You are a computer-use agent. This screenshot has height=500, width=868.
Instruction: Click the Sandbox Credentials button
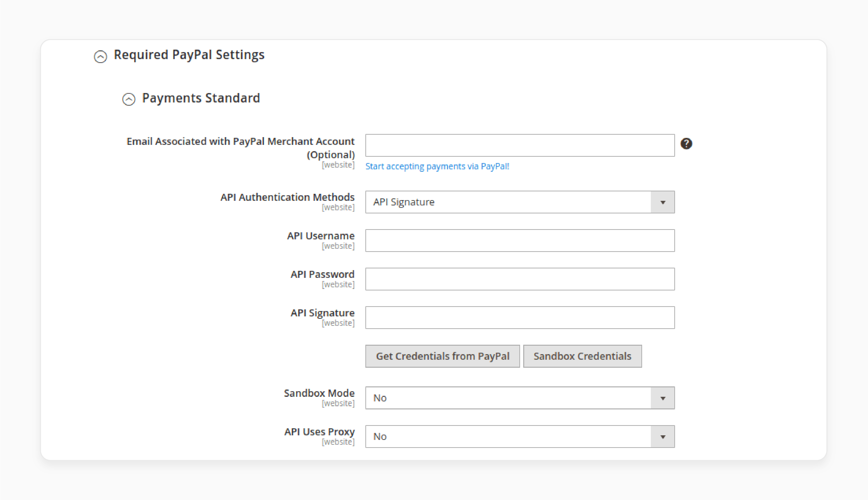click(582, 356)
